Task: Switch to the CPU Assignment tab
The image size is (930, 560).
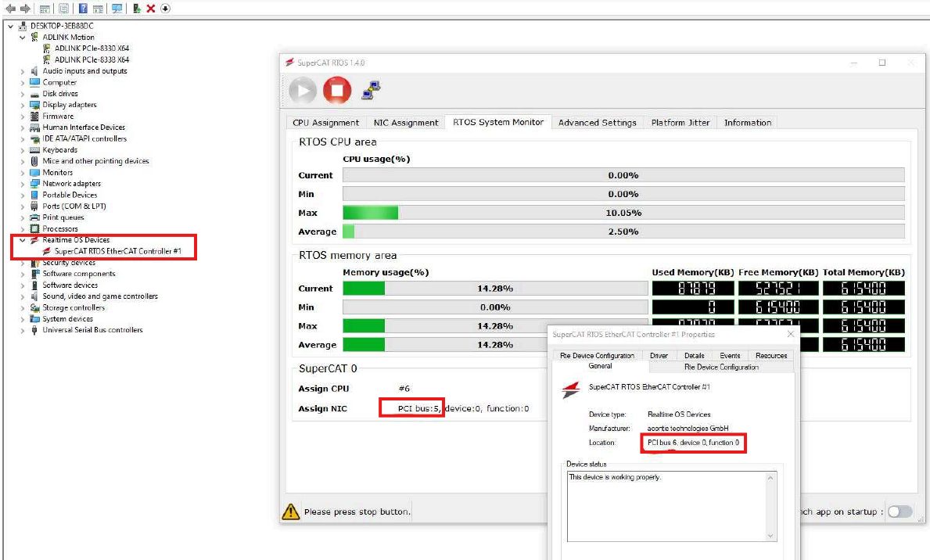Action: (325, 122)
